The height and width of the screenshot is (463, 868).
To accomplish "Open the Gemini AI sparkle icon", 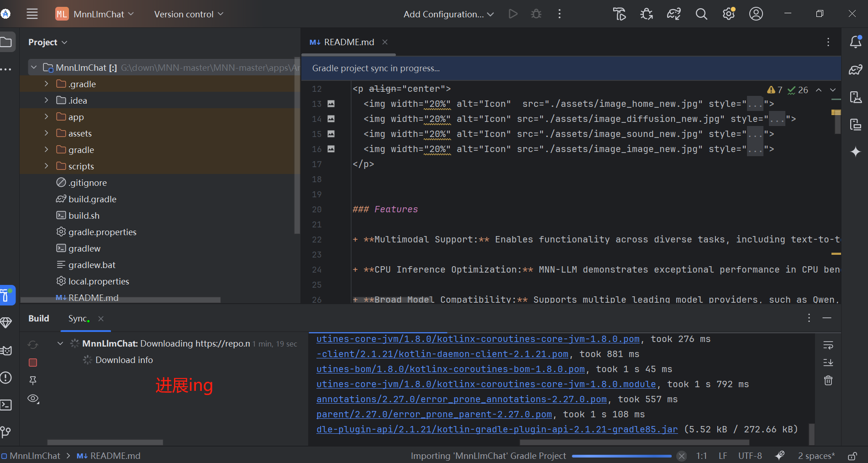I will [x=856, y=152].
